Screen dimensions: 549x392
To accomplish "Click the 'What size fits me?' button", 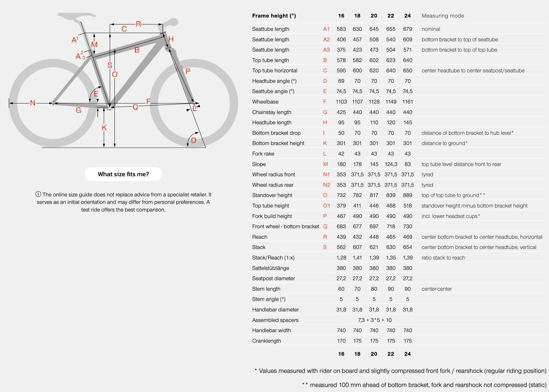I will point(123,174).
